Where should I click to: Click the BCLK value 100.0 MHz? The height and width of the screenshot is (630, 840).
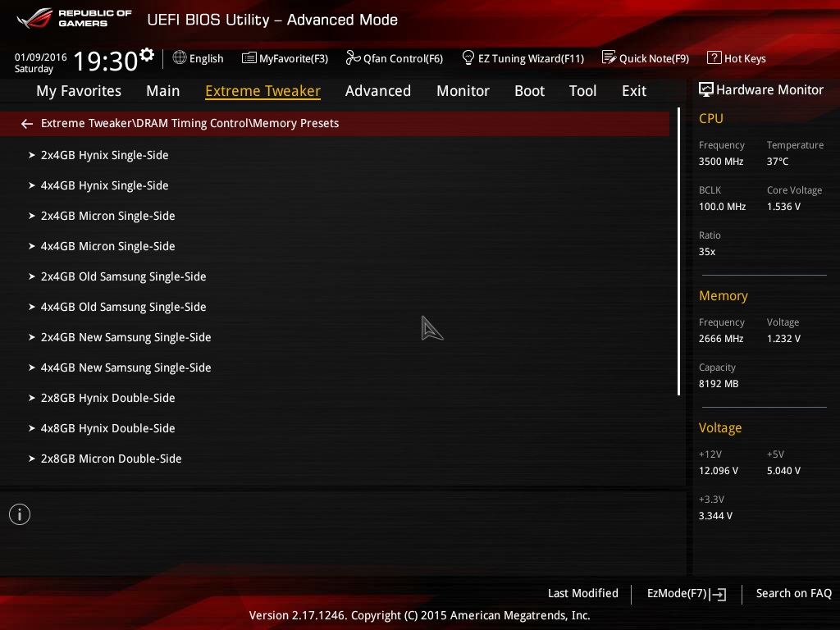tap(722, 206)
